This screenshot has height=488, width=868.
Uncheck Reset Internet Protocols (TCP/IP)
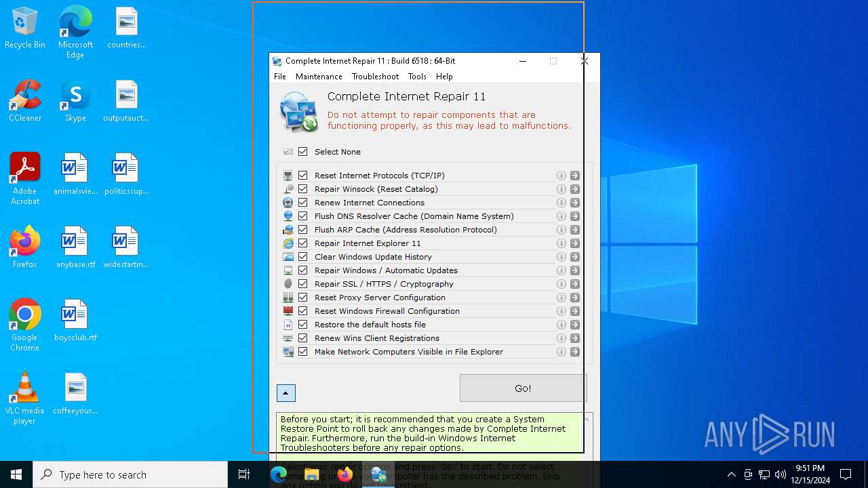coord(303,176)
